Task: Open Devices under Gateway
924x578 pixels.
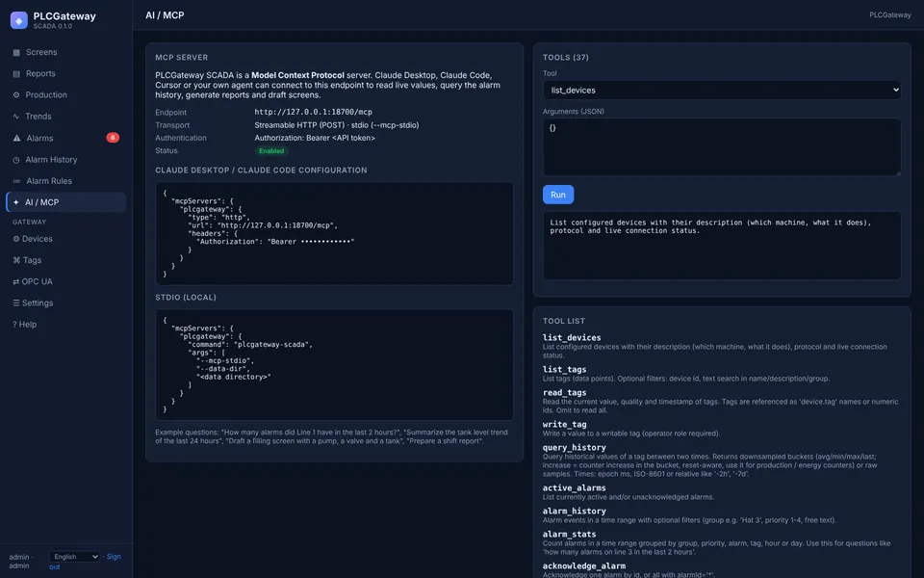Action: tap(66, 238)
